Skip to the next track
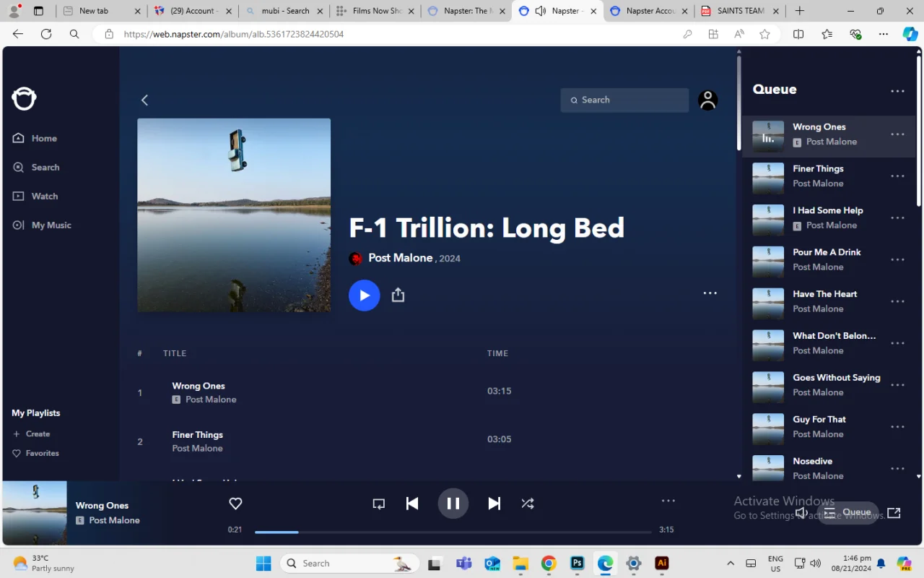924x578 pixels. [x=494, y=504]
